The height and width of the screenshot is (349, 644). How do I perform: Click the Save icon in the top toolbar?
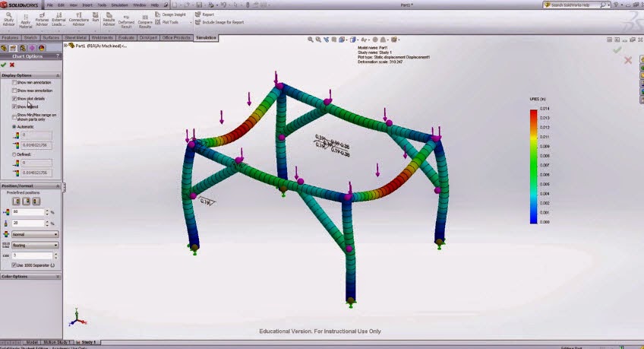[x=199, y=5]
